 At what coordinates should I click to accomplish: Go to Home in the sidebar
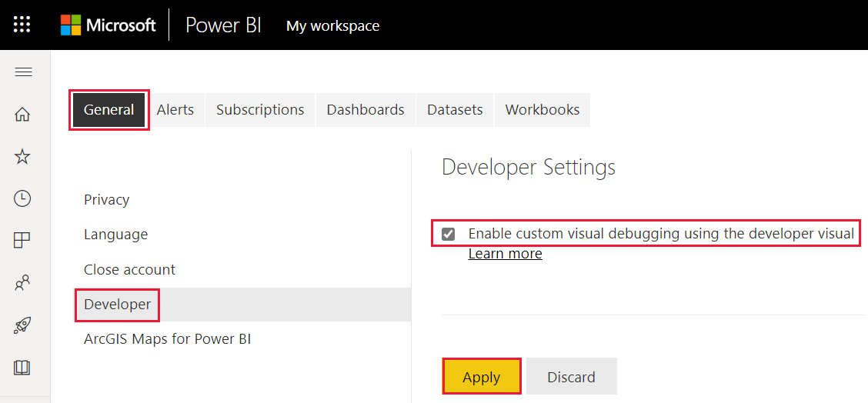[x=23, y=115]
